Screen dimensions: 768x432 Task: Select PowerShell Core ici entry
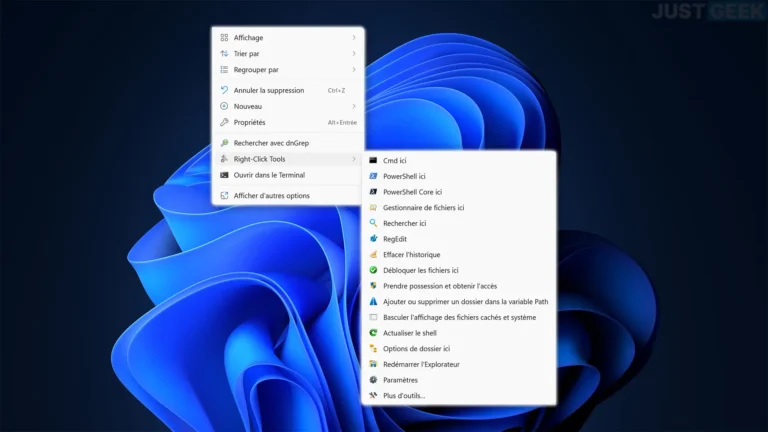click(459, 192)
